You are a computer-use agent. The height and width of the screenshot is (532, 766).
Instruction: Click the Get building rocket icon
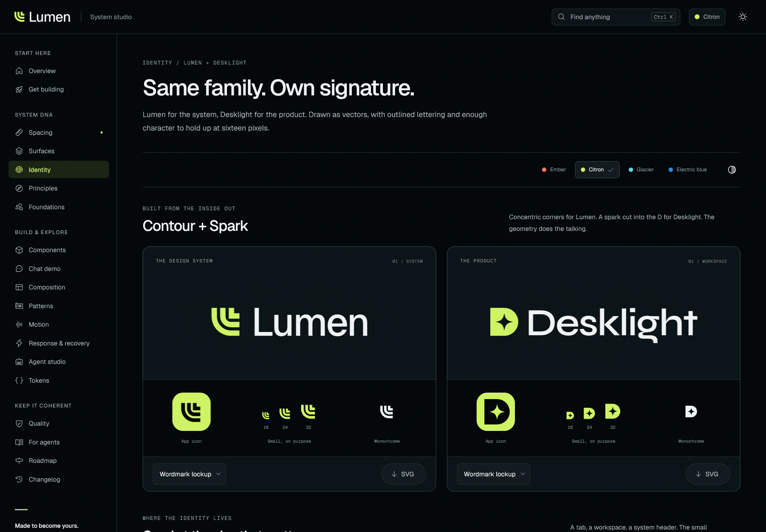point(19,89)
